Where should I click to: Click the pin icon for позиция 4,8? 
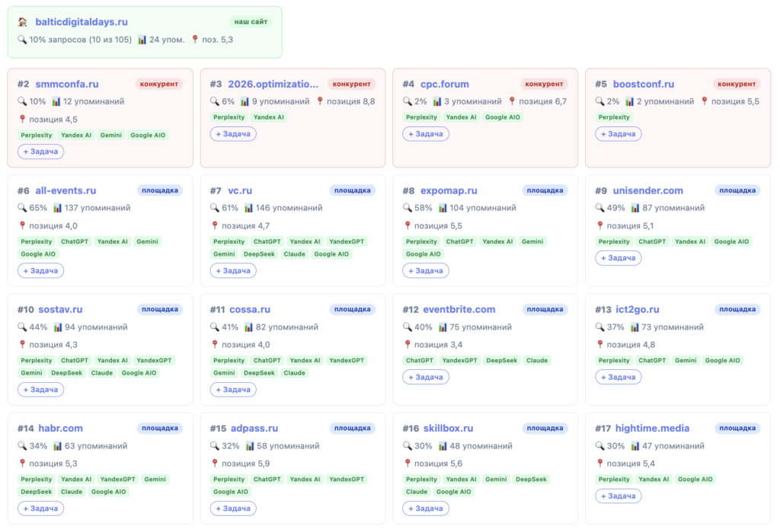coord(600,344)
